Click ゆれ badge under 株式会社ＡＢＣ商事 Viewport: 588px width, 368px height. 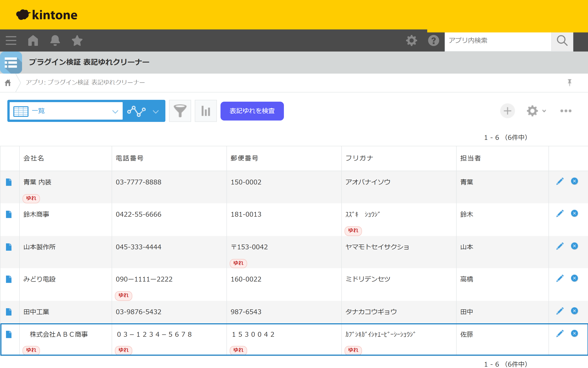(x=31, y=350)
